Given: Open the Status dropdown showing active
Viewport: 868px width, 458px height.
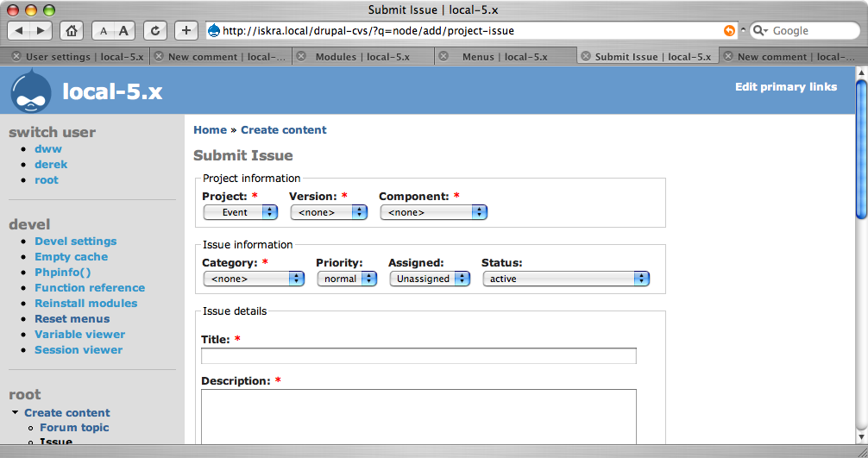Looking at the screenshot, I should click(565, 279).
